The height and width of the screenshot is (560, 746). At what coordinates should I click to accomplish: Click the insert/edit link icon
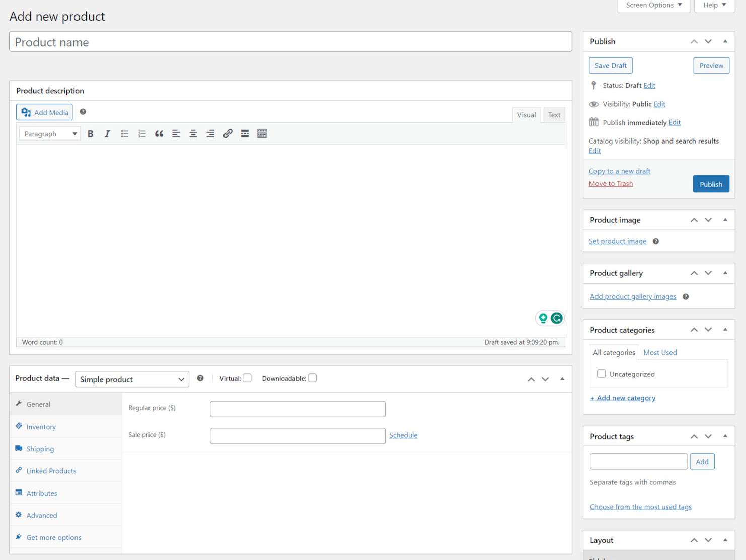tap(228, 134)
